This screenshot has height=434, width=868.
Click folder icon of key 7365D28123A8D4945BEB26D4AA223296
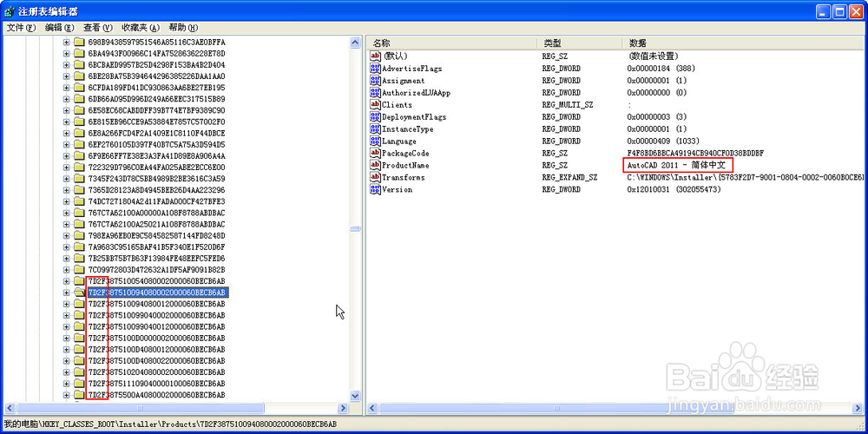click(79, 190)
